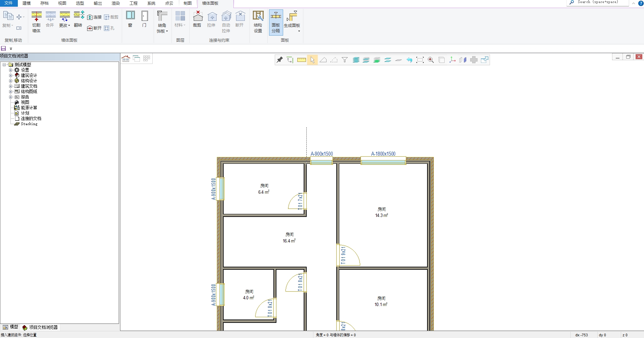Open the 转角饰板 dropdown

tap(162, 22)
